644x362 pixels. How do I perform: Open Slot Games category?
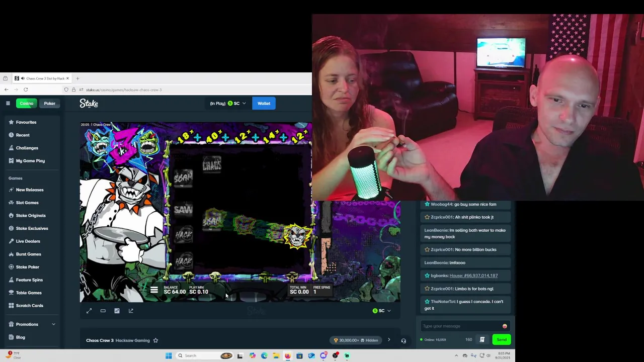(x=27, y=203)
